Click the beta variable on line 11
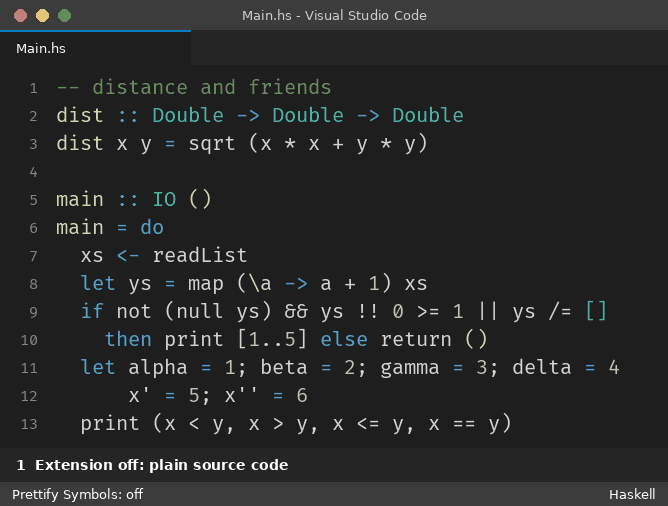The width and height of the screenshot is (668, 506). [x=284, y=368]
